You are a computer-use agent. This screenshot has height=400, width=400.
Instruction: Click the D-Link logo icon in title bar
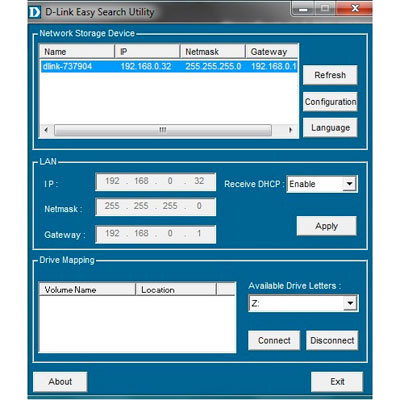click(x=34, y=12)
